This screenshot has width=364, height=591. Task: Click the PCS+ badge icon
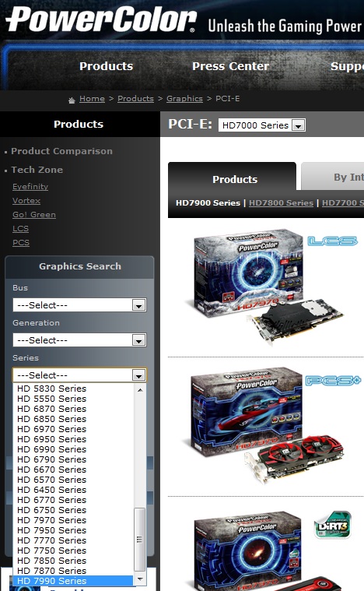pos(333,381)
